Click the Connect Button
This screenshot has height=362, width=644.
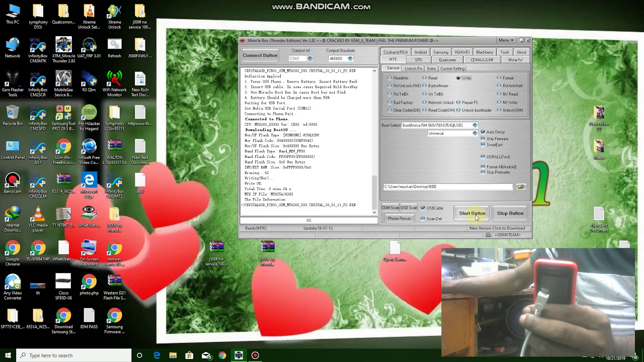[x=260, y=55]
